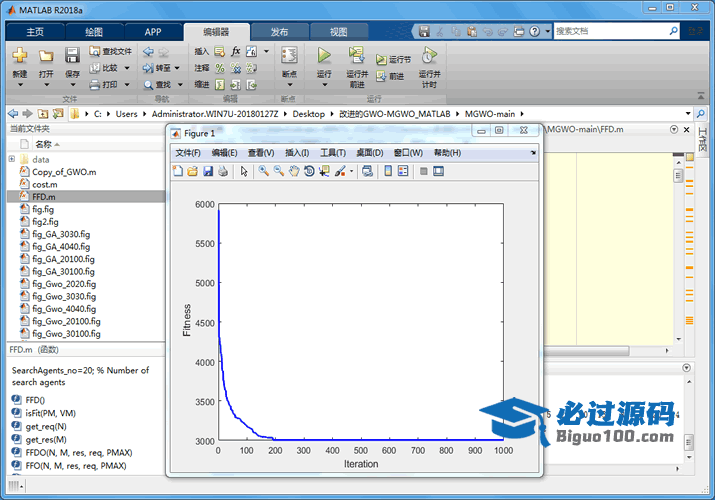715x500 pixels.
Task: Select cost.m in file list
Action: pyautogui.click(x=45, y=184)
